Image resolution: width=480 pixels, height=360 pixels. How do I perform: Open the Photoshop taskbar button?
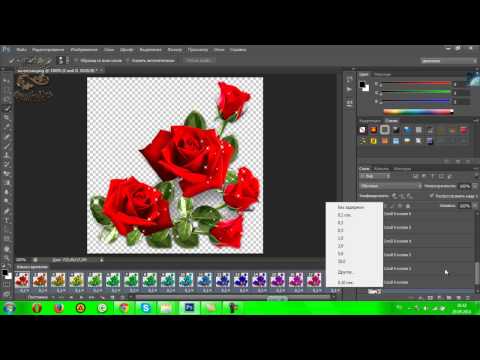click(x=189, y=308)
